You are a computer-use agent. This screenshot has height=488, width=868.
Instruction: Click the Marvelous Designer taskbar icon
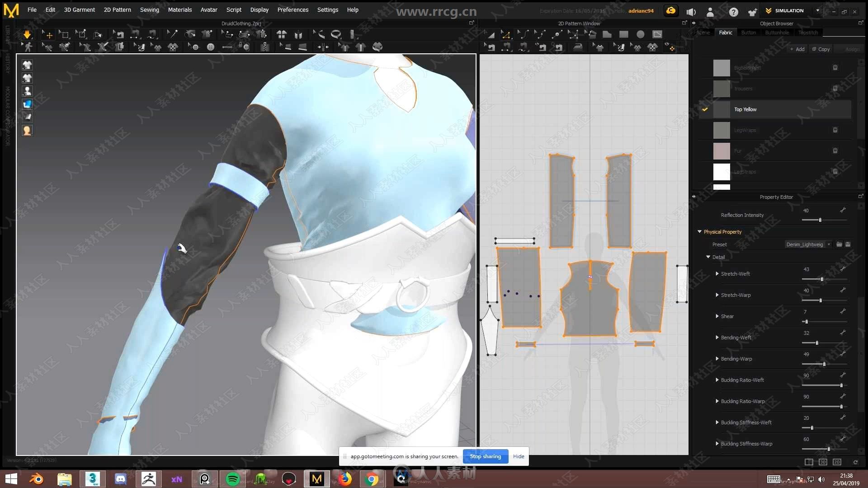(x=316, y=478)
